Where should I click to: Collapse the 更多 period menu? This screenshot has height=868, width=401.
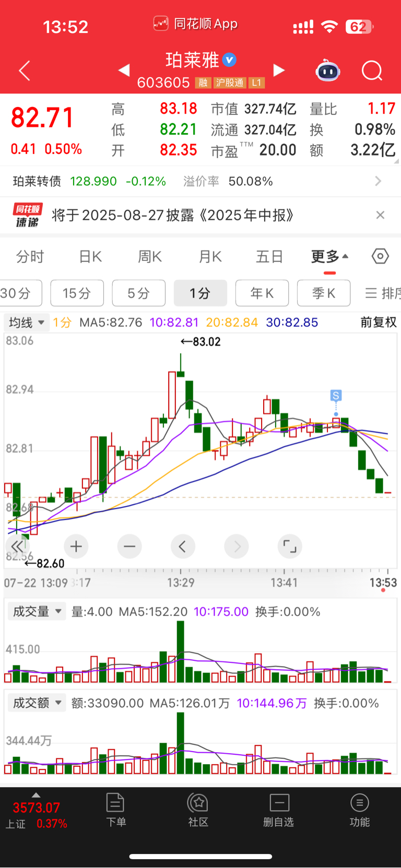tap(329, 257)
